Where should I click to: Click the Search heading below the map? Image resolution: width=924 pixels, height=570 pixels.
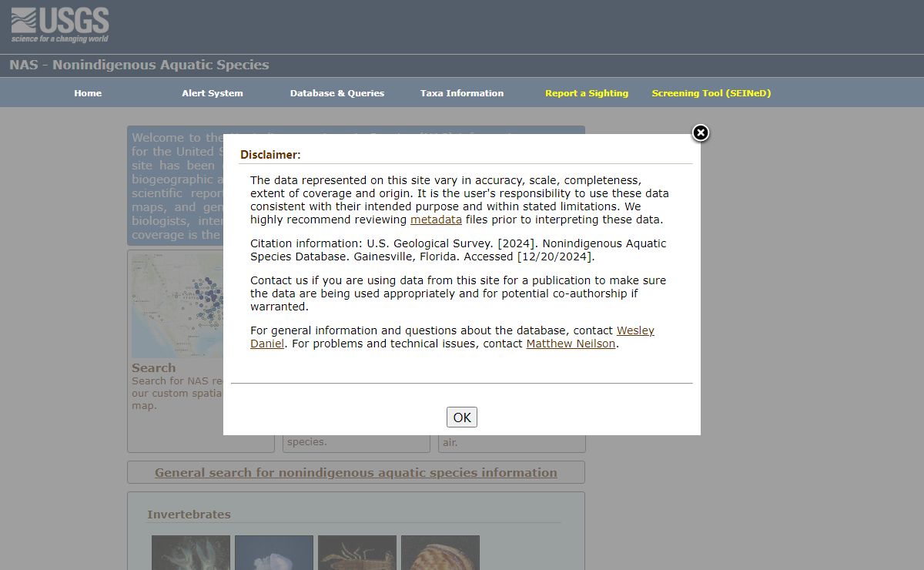[x=154, y=368]
